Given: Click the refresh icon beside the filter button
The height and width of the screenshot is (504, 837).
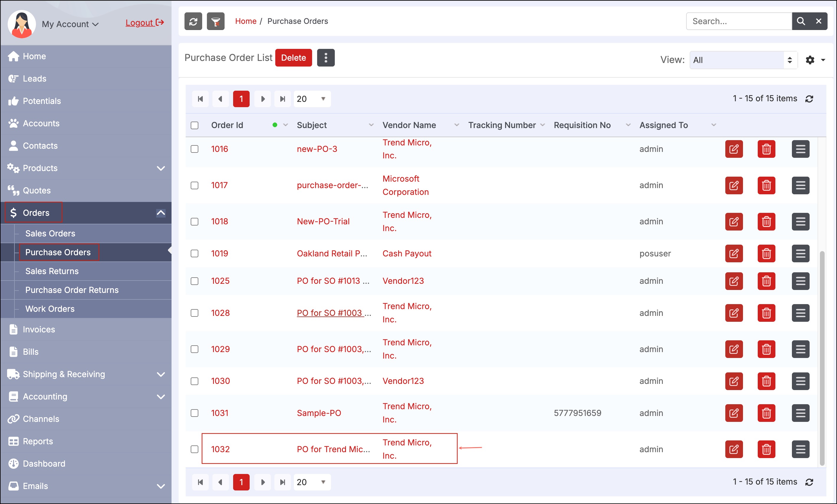Looking at the screenshot, I should 193,21.
